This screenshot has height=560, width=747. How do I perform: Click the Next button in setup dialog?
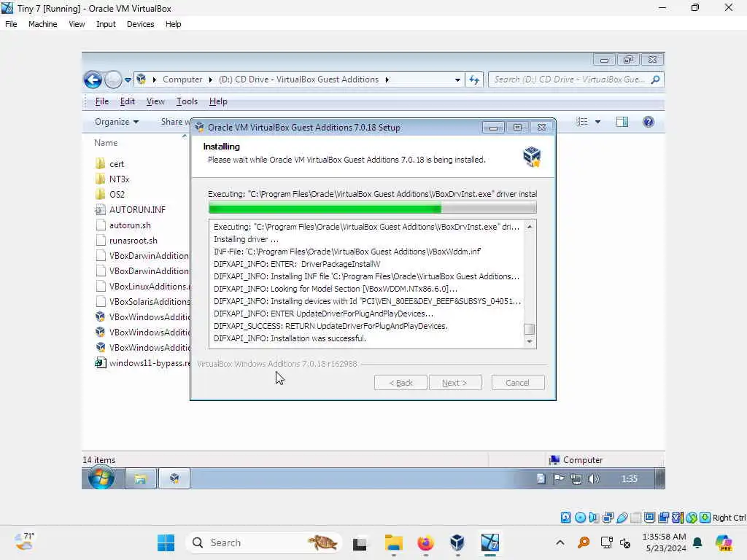pos(455,382)
